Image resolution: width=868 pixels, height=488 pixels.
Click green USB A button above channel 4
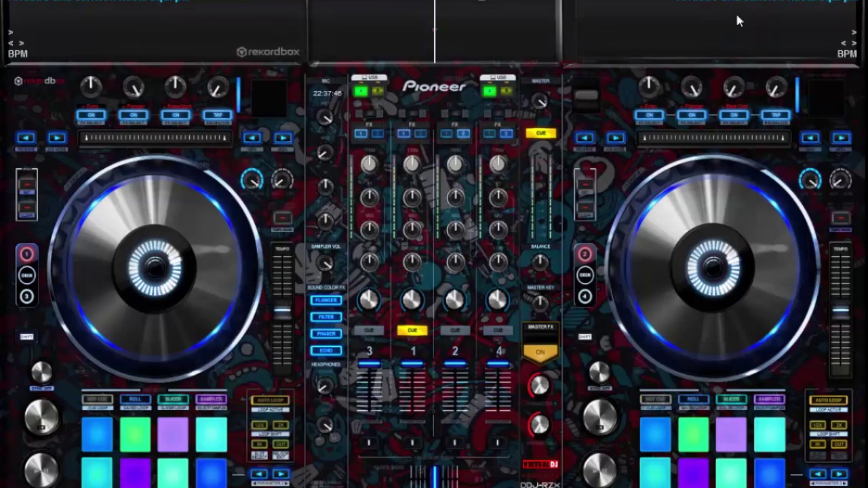pos(490,91)
